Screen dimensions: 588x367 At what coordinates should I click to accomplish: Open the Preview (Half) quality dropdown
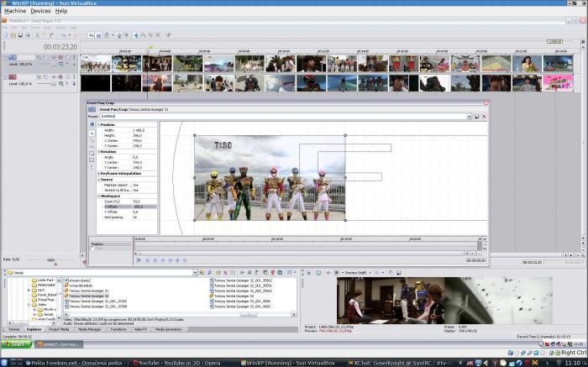coord(356,273)
